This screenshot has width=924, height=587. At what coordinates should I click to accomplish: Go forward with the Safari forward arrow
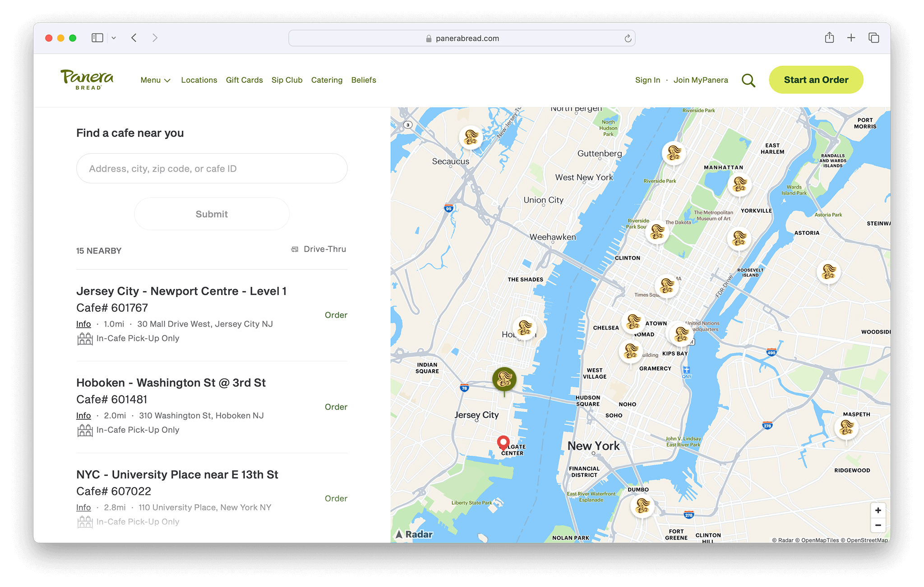[155, 38]
